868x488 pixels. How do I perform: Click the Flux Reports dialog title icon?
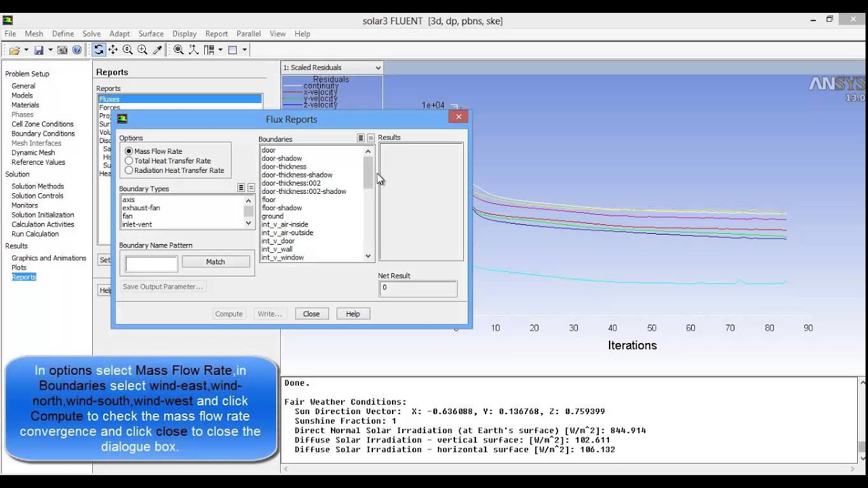[x=122, y=119]
